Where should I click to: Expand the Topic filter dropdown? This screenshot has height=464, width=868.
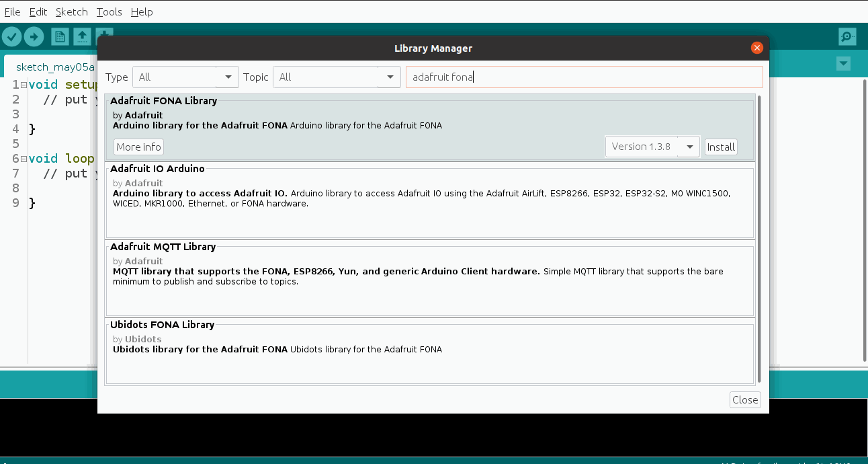point(337,77)
